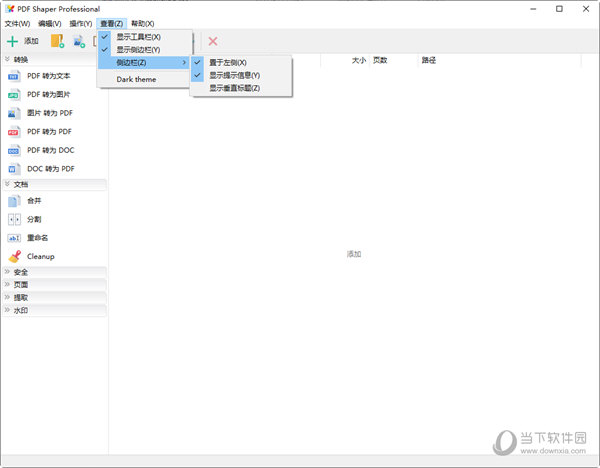Select 分割 split in sidebar
The image size is (600, 468).
pos(34,219)
